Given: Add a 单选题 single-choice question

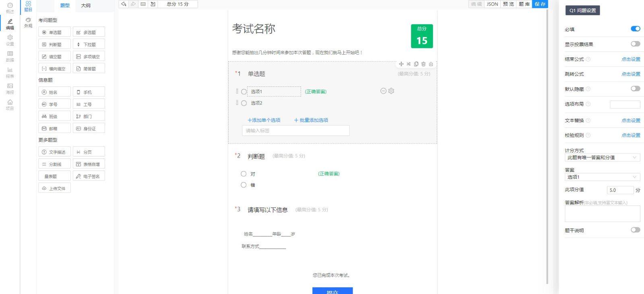Looking at the screenshot, I should click(54, 32).
